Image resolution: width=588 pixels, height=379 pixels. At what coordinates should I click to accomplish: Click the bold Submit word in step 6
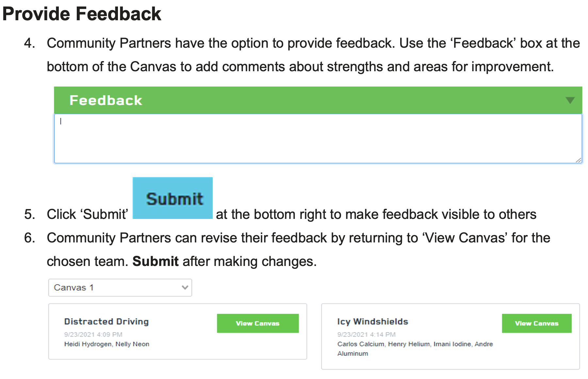point(155,261)
